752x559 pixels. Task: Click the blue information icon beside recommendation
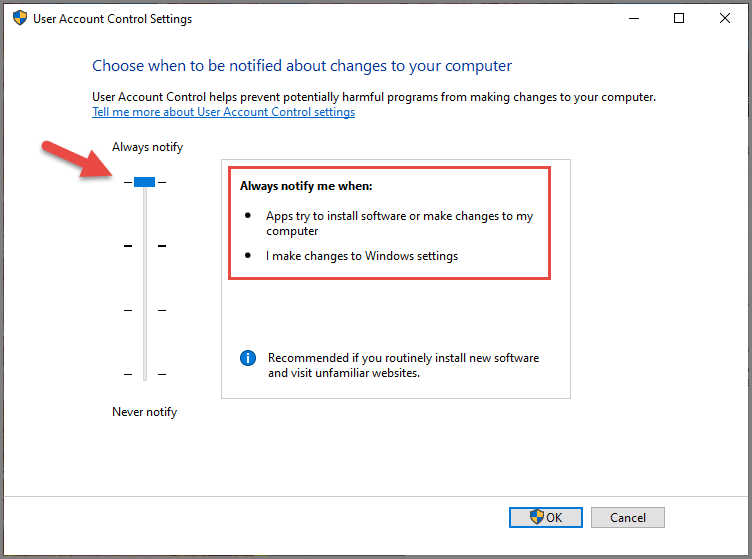point(247,358)
